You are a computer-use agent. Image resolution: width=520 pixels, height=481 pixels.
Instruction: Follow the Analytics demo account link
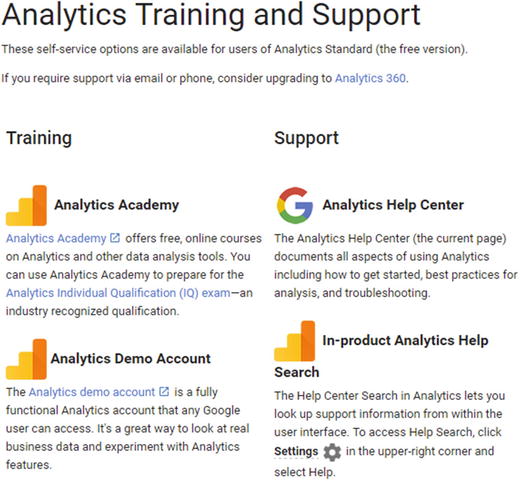coord(92,392)
